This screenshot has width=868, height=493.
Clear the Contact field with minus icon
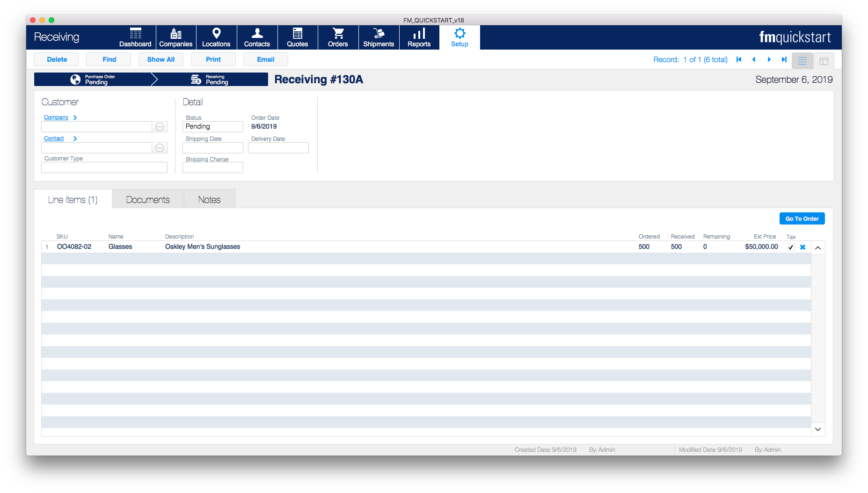click(160, 148)
